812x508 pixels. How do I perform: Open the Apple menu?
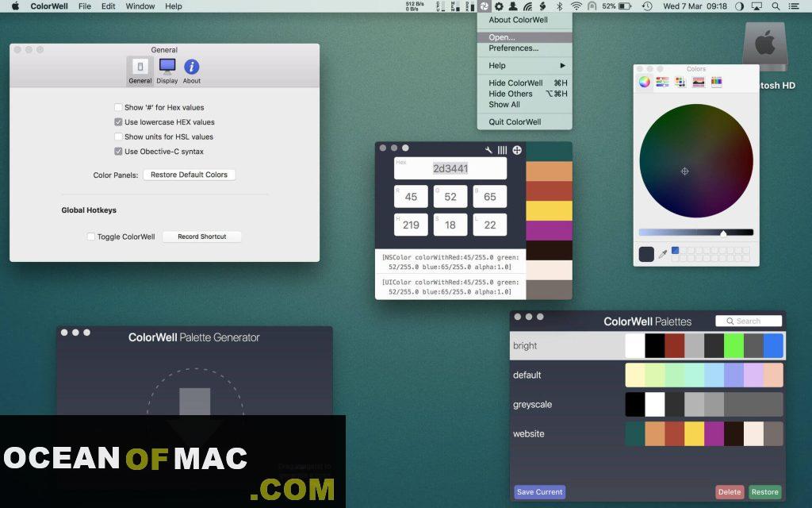click(x=15, y=6)
